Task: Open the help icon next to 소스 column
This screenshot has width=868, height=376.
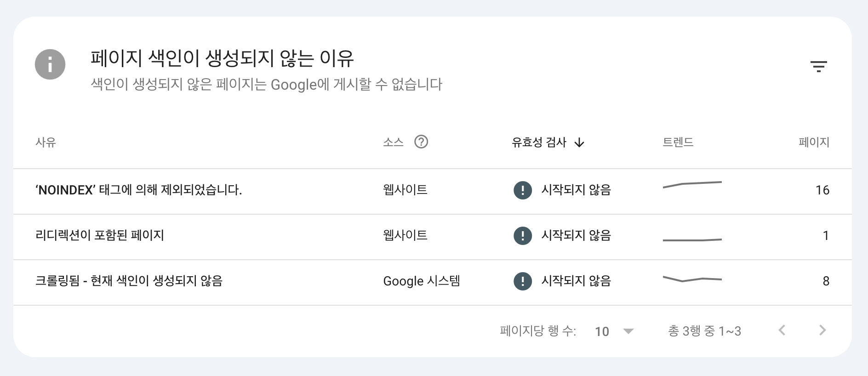Action: click(421, 142)
